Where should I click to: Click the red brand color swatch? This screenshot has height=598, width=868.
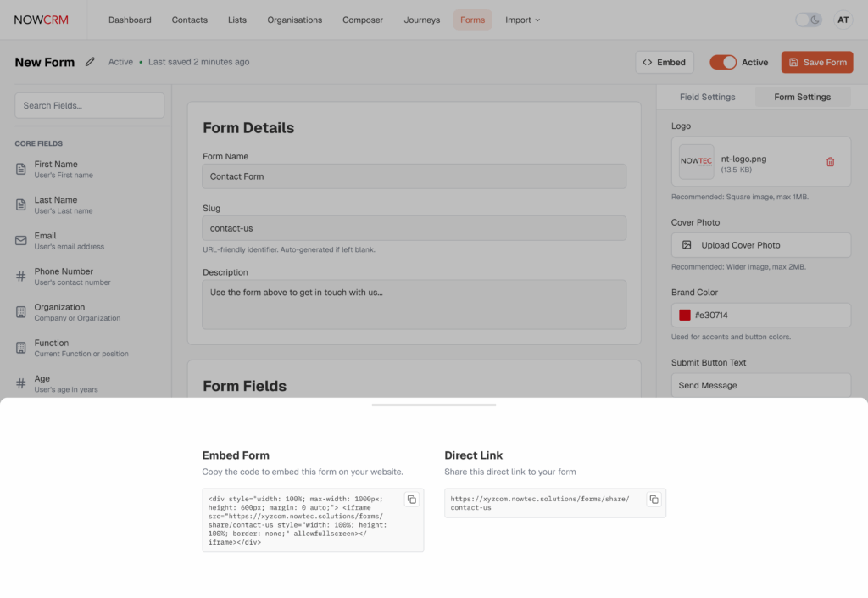[685, 316]
